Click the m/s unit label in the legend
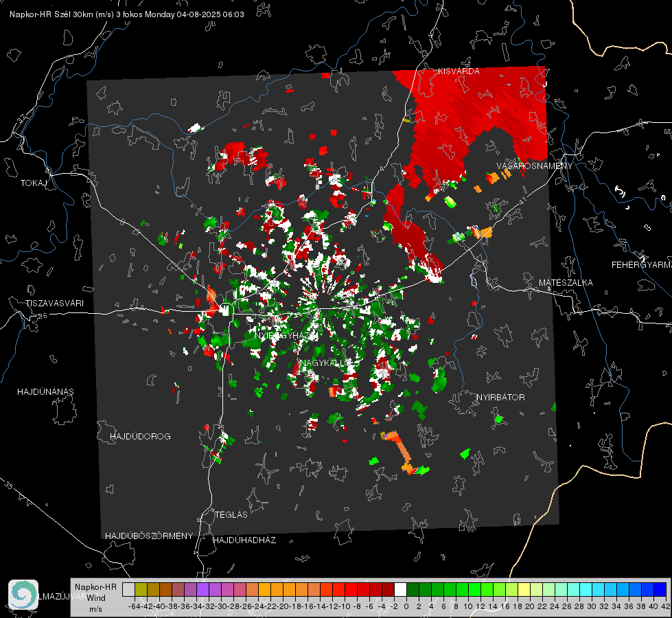 [95, 609]
